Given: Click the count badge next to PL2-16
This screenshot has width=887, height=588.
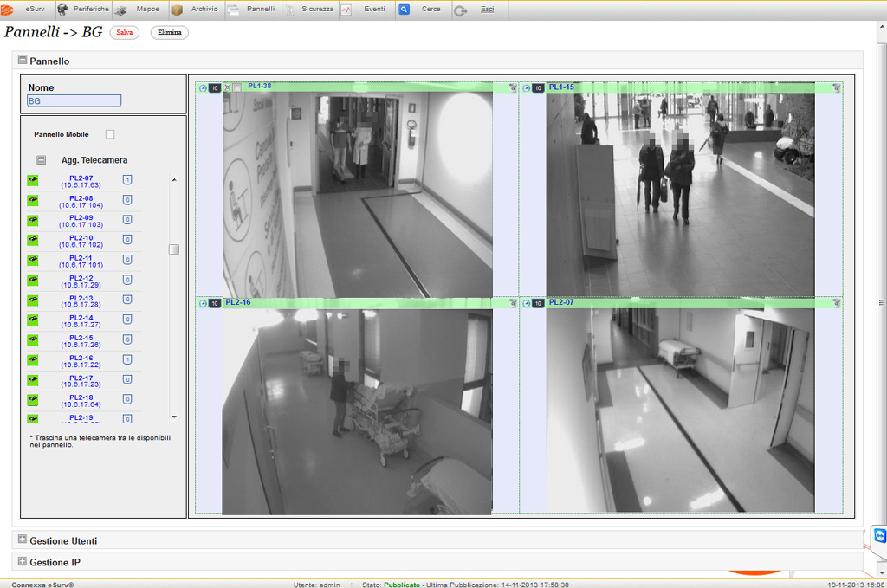Looking at the screenshot, I should click(127, 359).
